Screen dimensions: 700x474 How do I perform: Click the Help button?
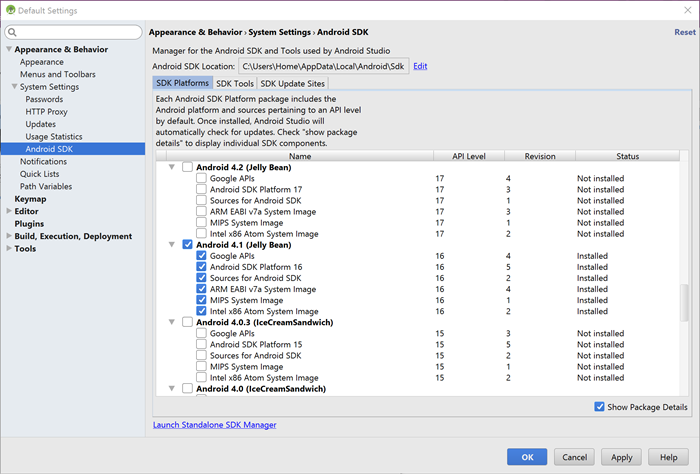tap(668, 457)
